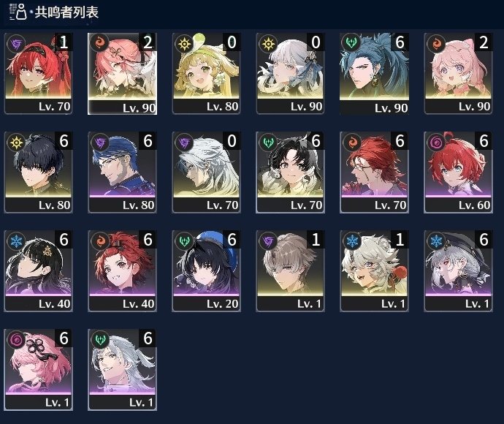This screenshot has height=424, width=504.
Task: Open the blue beret Lv. 20 character card
Action: click(207, 271)
